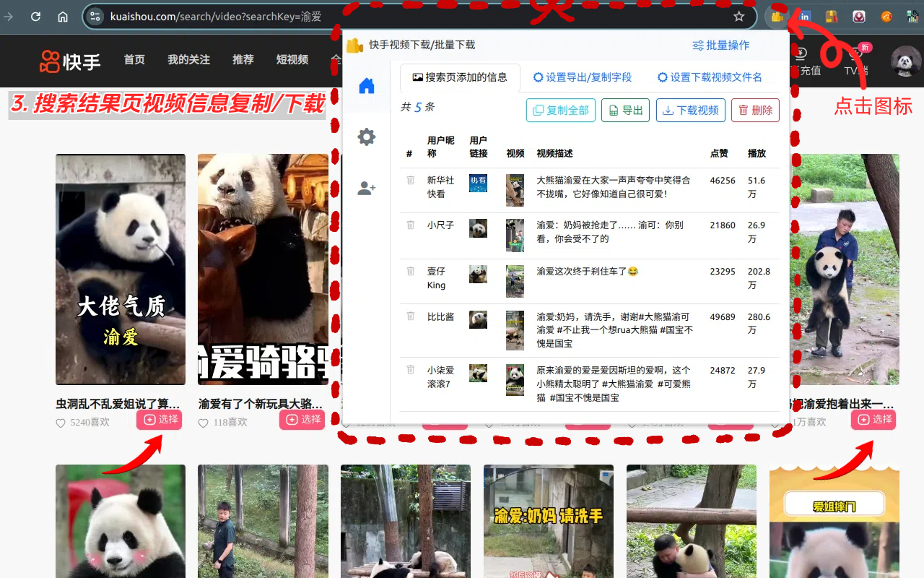924x578 pixels.
Task: Click the video thumbnail in the 新华社快看 row
Action: click(515, 190)
